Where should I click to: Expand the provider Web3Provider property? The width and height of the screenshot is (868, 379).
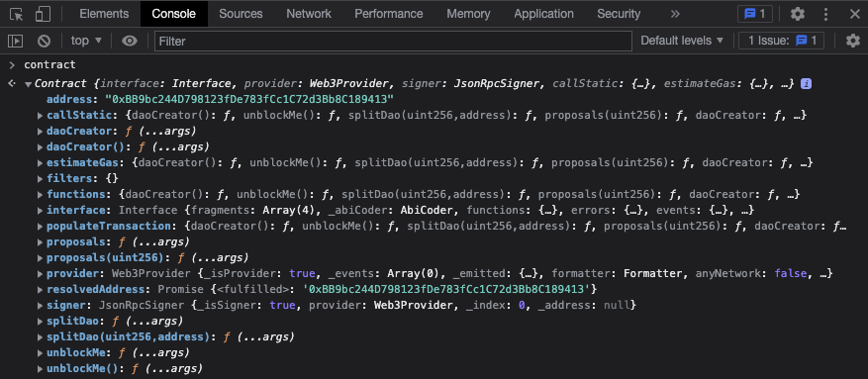tap(40, 273)
